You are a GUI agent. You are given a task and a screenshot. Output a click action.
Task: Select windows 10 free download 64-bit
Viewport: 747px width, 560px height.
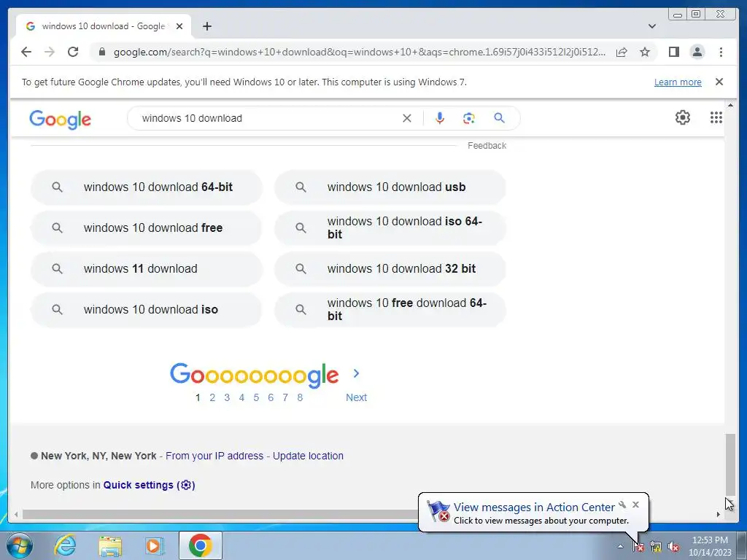tap(390, 310)
